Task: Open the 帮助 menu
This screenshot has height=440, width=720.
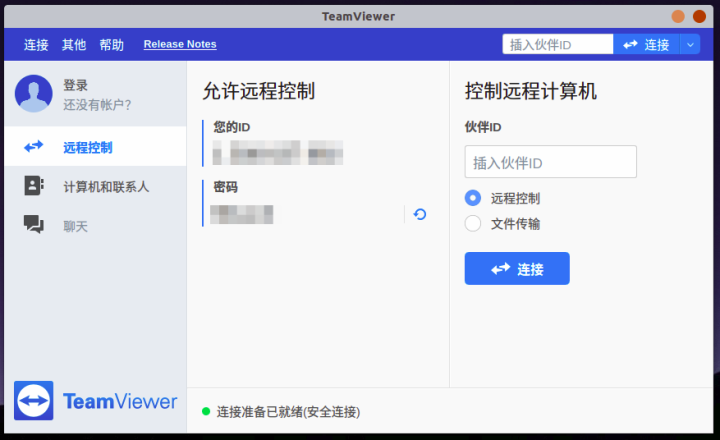Action: pos(112,45)
